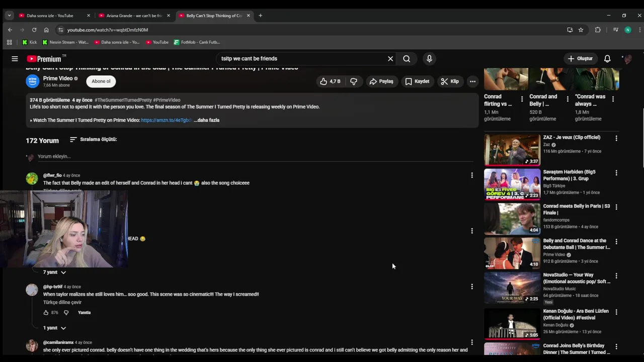Viewport: 644px width, 362px height.
Task: Open options for Conrad meets Belly in Paris
Action: pyautogui.click(x=616, y=207)
